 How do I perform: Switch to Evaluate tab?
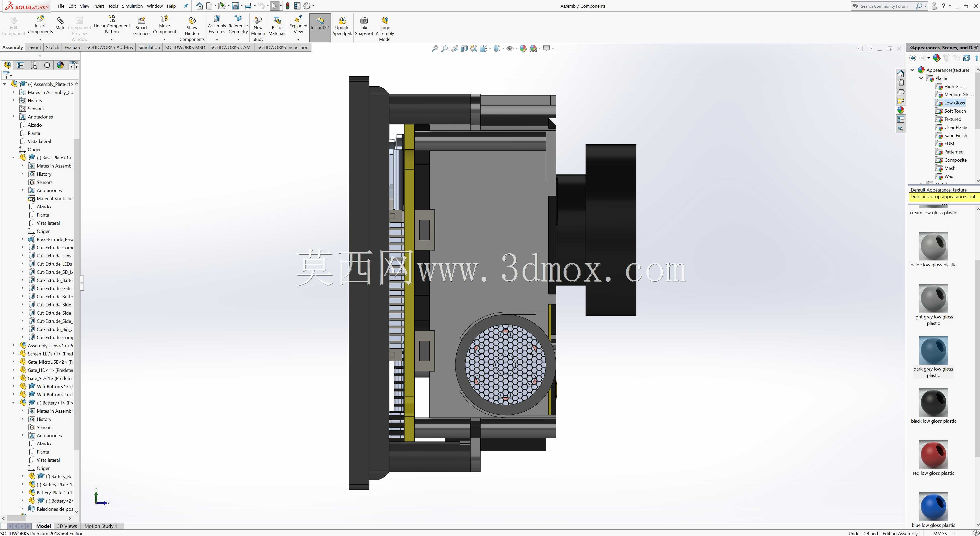[73, 47]
